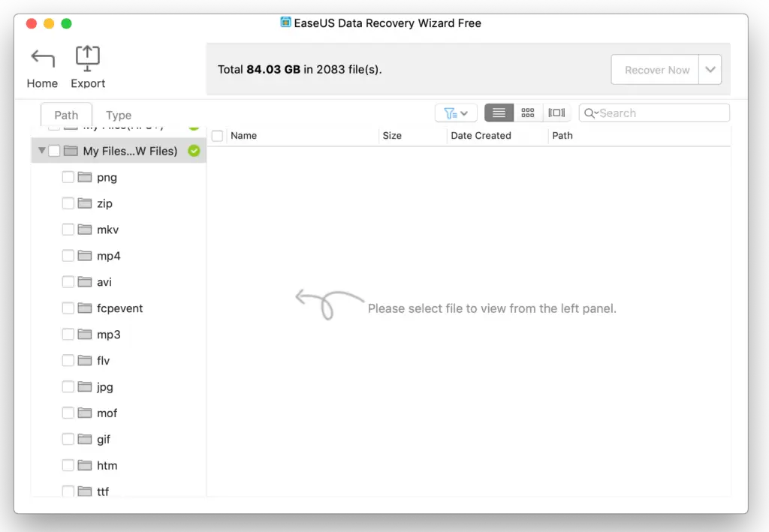Check the avi folder checkbox

[68, 281]
